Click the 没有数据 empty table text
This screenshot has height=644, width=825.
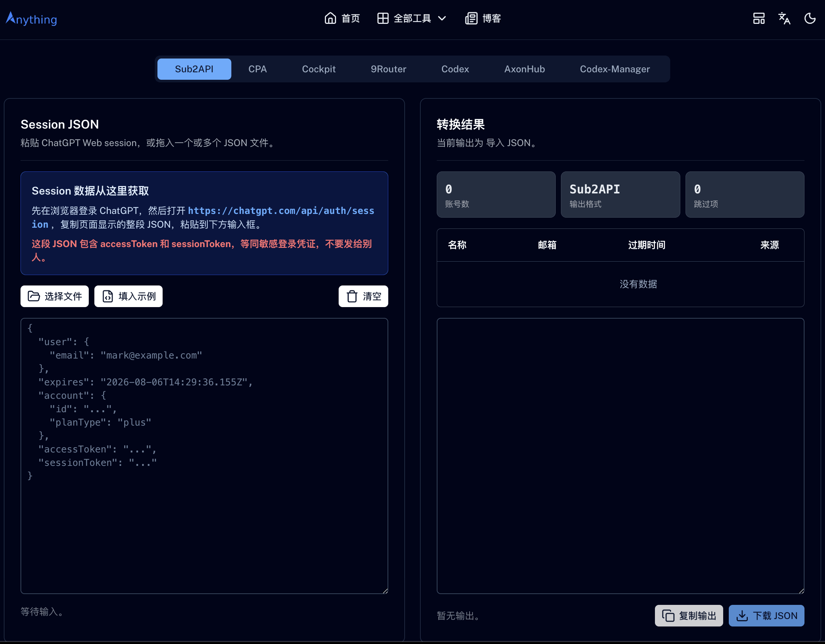tap(639, 284)
